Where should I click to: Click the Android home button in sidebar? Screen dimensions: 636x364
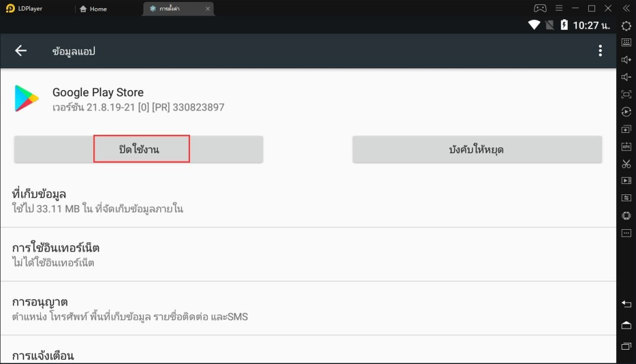pyautogui.click(x=626, y=325)
